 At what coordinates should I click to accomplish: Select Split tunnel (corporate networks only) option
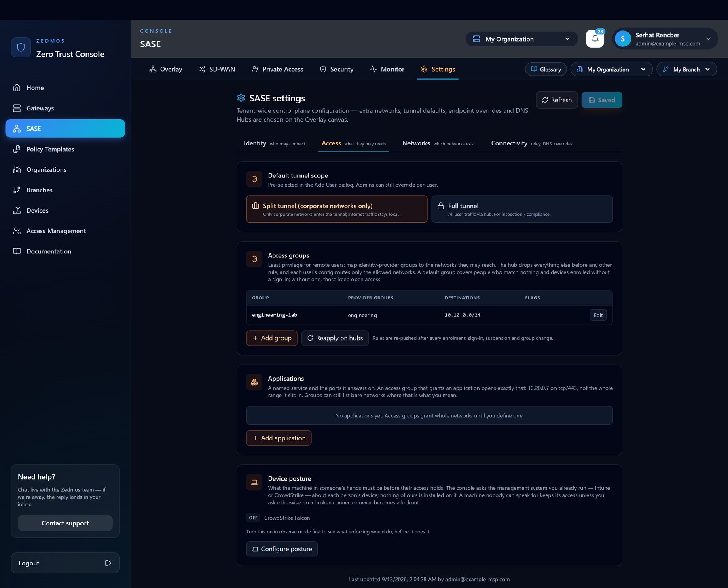tap(336, 209)
